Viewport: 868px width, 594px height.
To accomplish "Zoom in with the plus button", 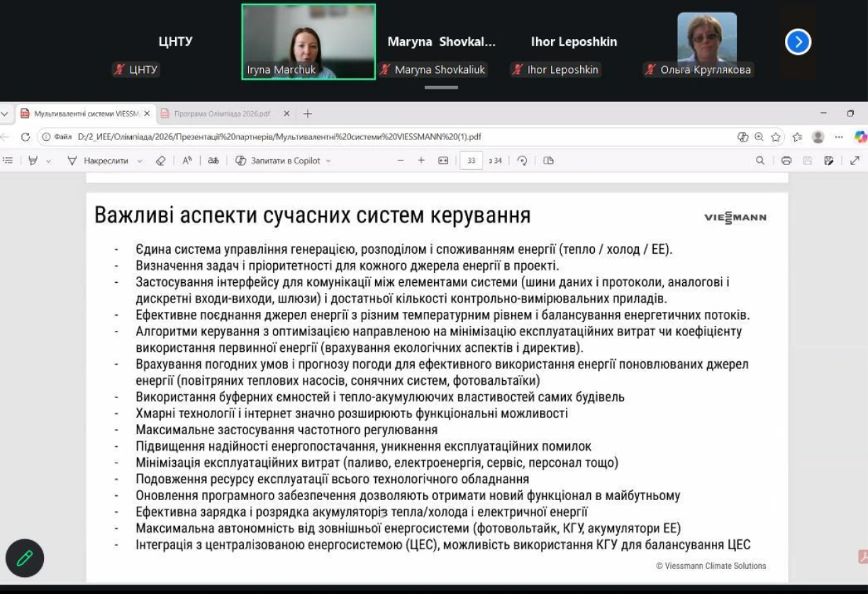I will click(422, 160).
